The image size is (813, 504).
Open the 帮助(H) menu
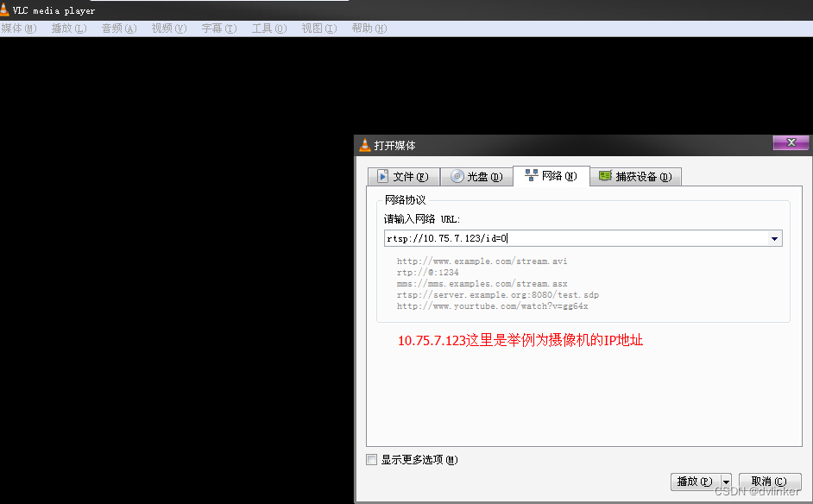tap(369, 28)
